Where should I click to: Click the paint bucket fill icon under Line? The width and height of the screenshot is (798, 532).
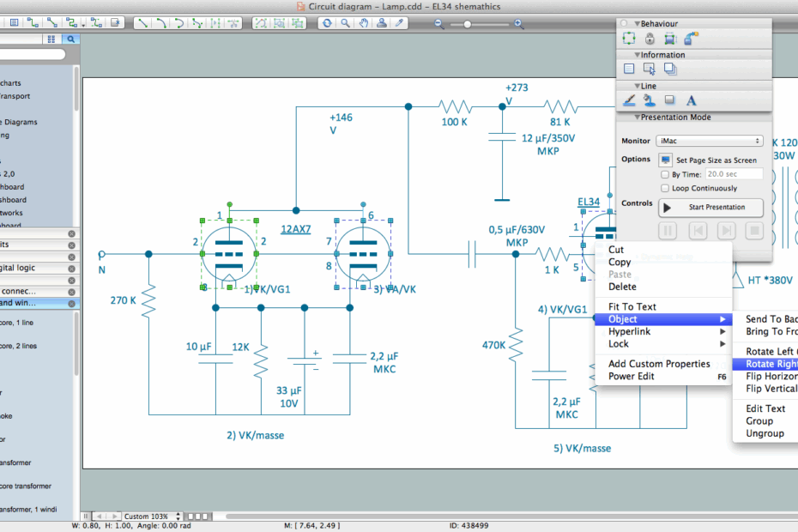[650, 100]
